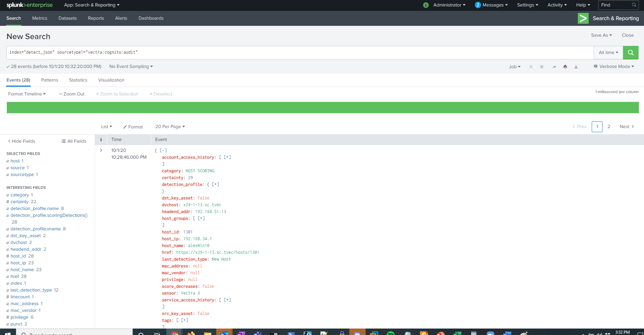Click into the search query box
Viewport: 644px width, 335px height.
[300, 53]
